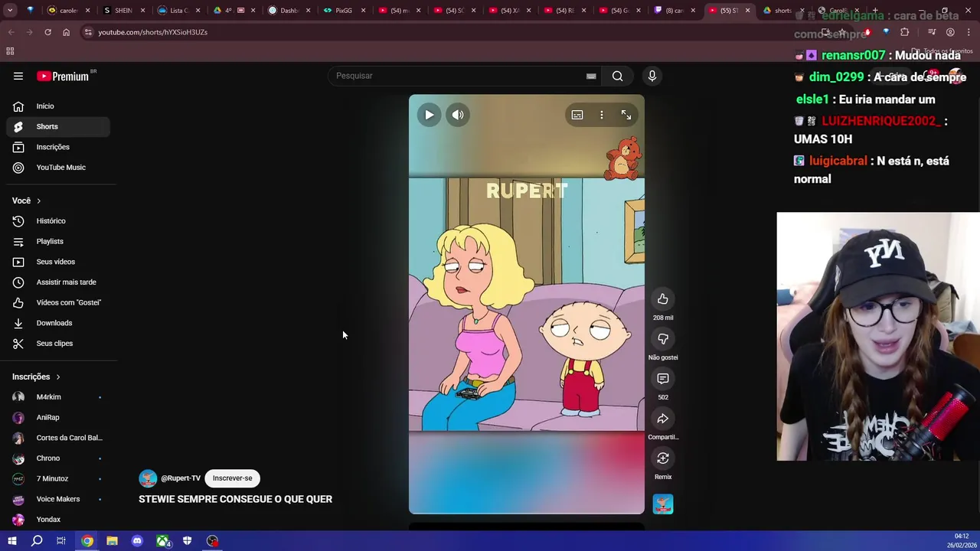Open Seus clipes
This screenshot has width=980, height=551.
58,344
